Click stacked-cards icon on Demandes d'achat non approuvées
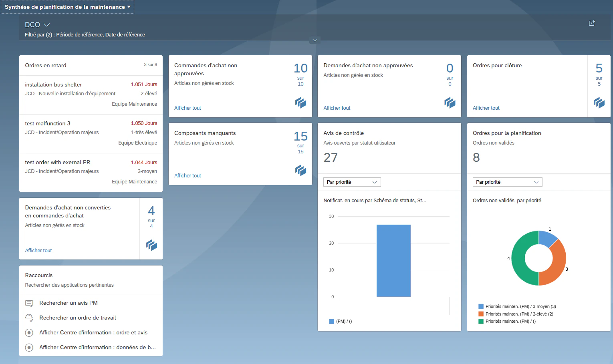613x364 pixels. pyautogui.click(x=450, y=103)
